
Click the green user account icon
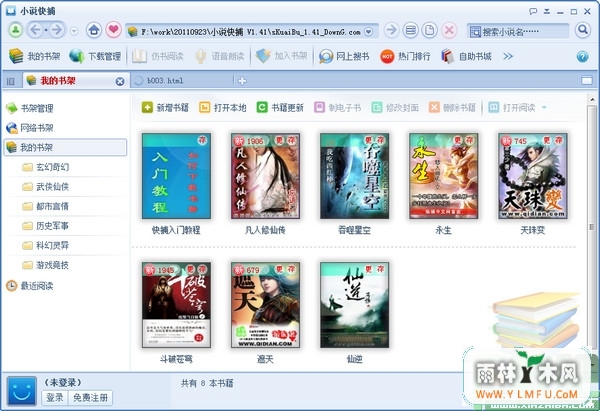point(16,30)
